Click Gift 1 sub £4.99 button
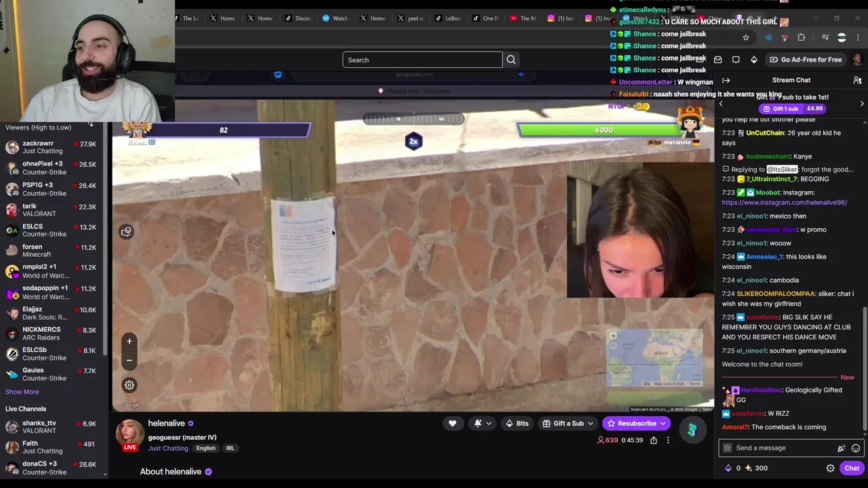Viewport: 868px width, 488px height. [792, 108]
